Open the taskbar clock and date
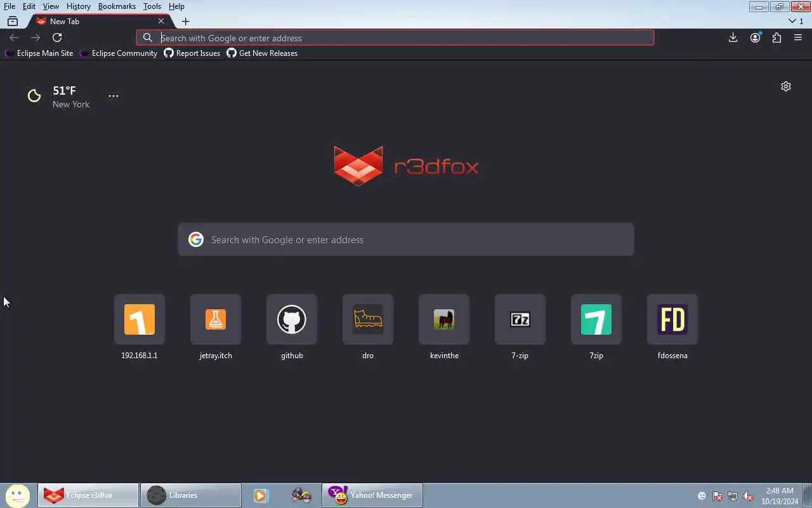The height and width of the screenshot is (508, 812). [780, 496]
